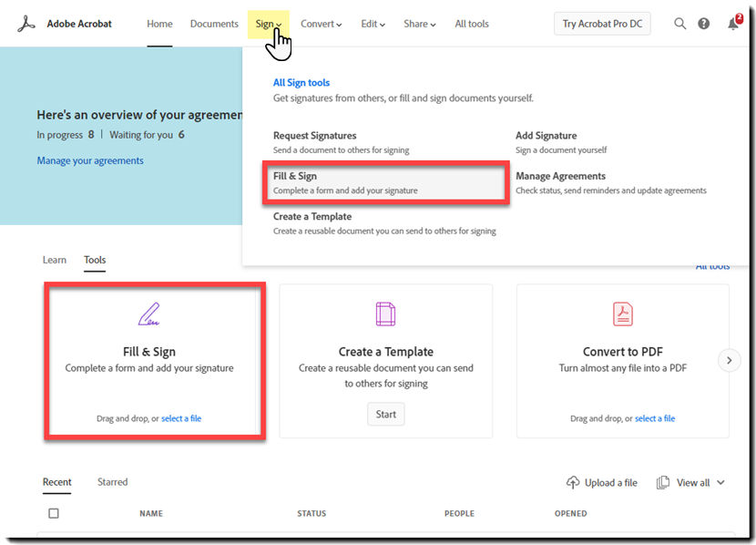
Task: Open the search magnifier icon
Action: [x=679, y=24]
